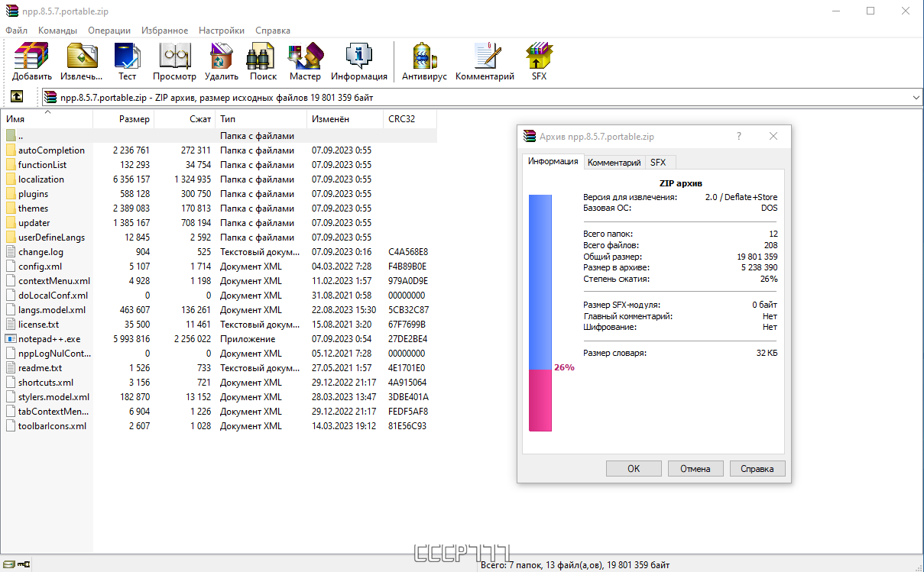
Task: Click the Извлечь (Extract) toolbar icon
Action: pyautogui.click(x=82, y=57)
